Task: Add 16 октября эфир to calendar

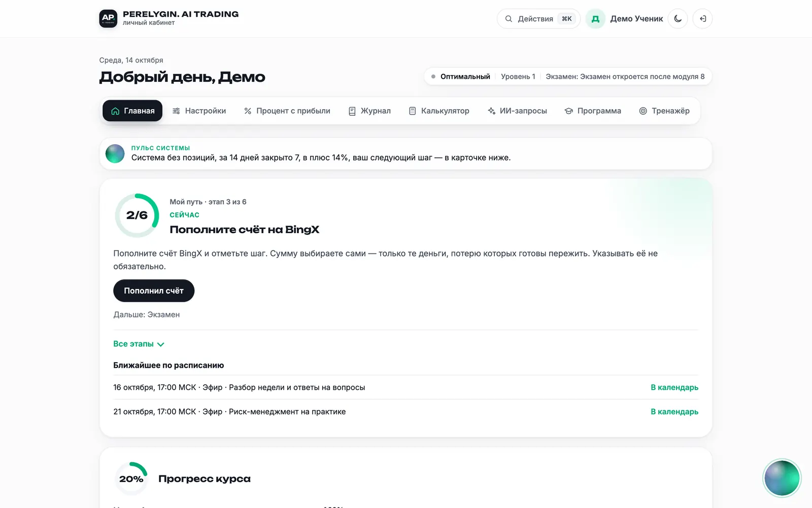Action: pyautogui.click(x=674, y=388)
